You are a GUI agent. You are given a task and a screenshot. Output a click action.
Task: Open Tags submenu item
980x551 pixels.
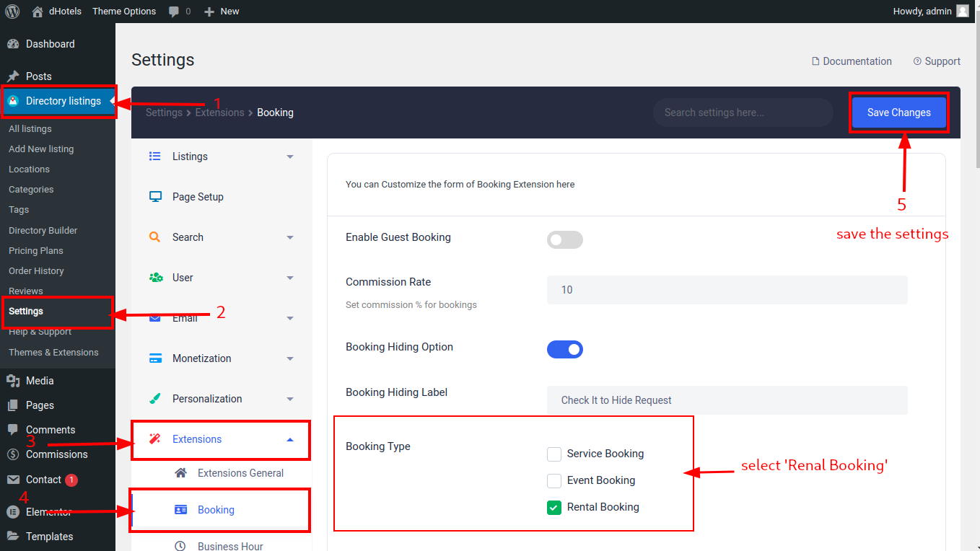tap(19, 209)
